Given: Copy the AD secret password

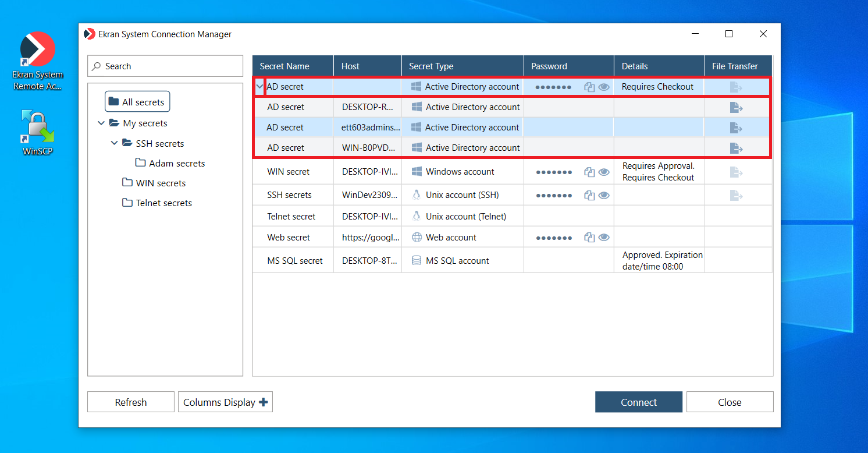Looking at the screenshot, I should click(589, 87).
